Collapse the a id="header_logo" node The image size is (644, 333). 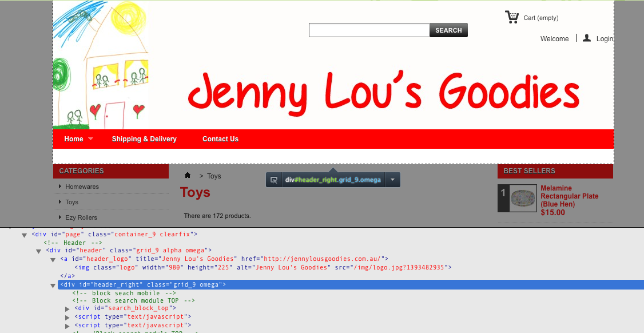[x=53, y=259]
